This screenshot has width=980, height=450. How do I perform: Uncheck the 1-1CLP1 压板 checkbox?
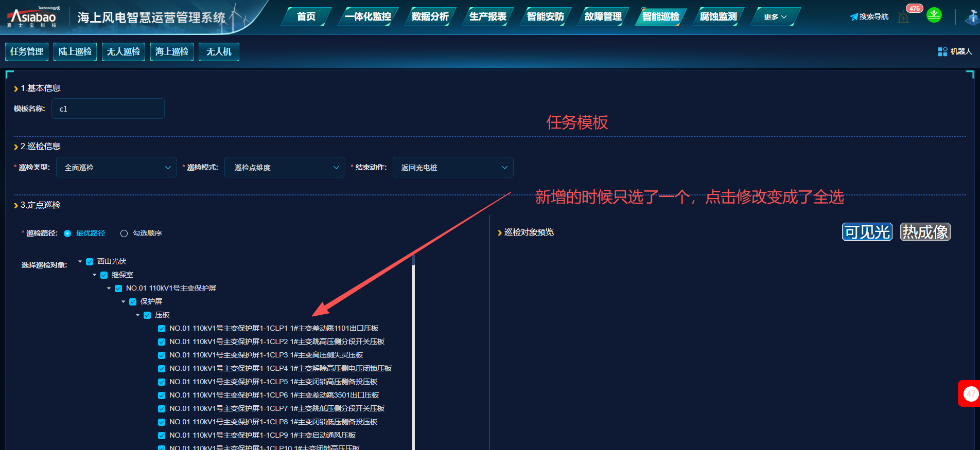tap(162, 329)
